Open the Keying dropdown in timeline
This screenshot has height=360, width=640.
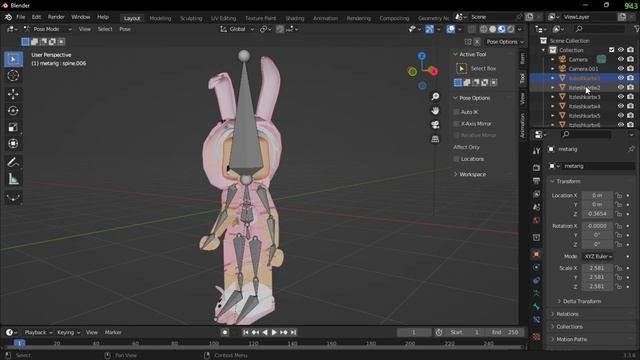click(x=68, y=332)
